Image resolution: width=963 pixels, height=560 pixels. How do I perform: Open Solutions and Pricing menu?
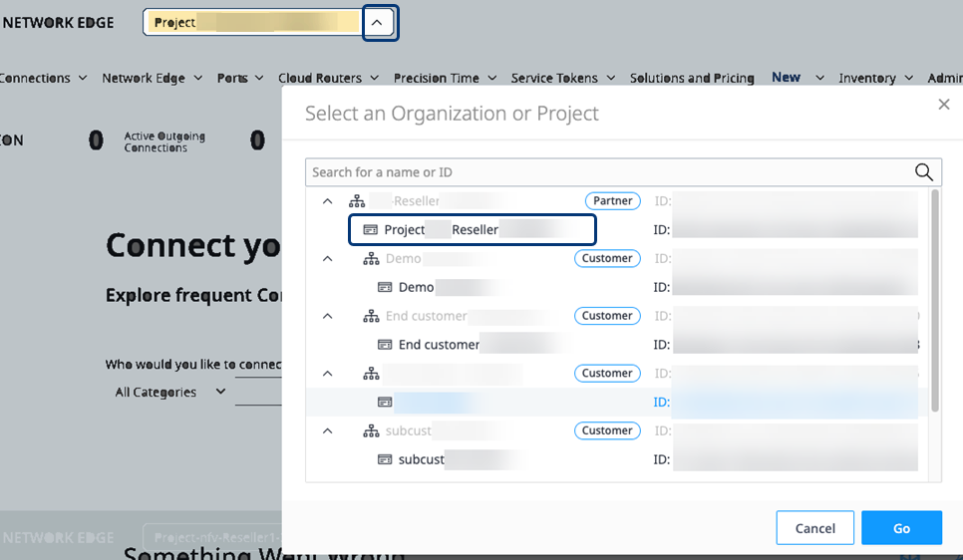tap(692, 78)
